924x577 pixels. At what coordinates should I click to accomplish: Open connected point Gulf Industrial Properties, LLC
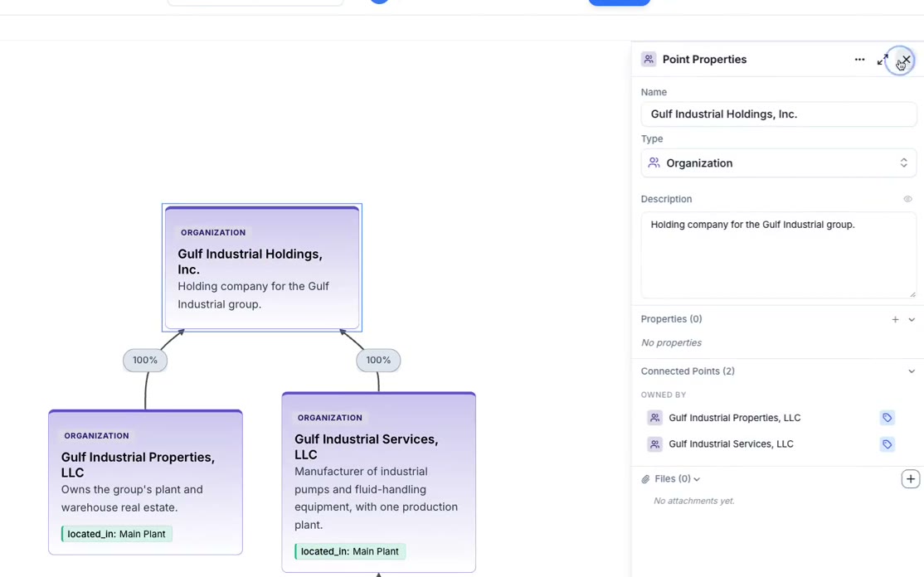click(x=734, y=418)
